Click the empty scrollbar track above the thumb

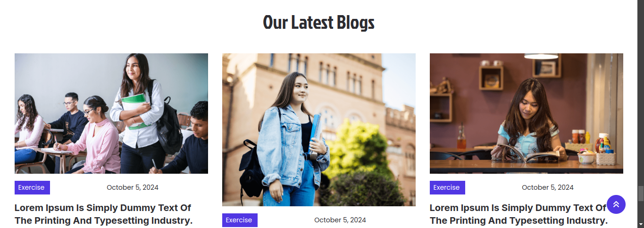[641, 94]
